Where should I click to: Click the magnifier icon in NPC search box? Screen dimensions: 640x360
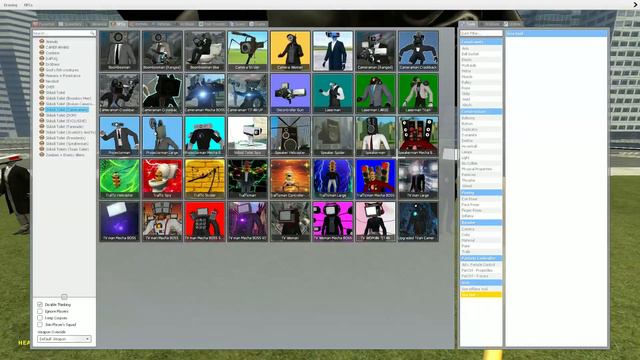92,33
